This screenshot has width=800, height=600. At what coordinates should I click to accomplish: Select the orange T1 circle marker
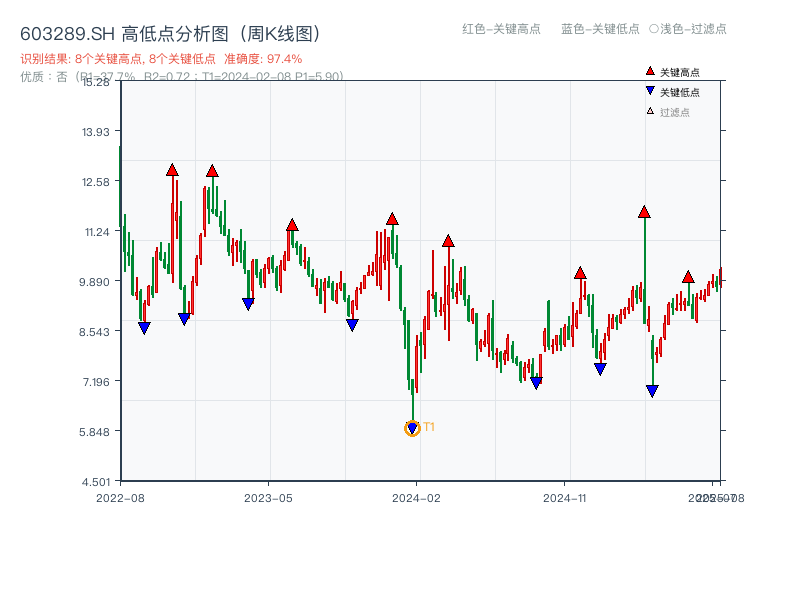click(412, 428)
